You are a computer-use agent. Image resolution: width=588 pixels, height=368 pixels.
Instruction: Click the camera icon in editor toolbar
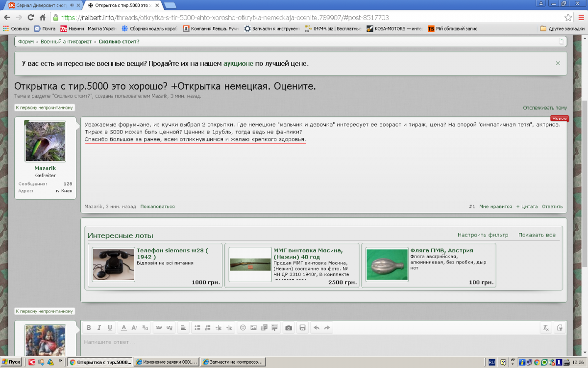[x=289, y=328]
